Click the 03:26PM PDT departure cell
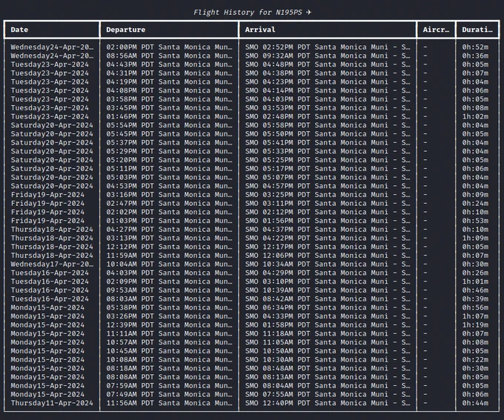504x420 pixels. point(169,316)
